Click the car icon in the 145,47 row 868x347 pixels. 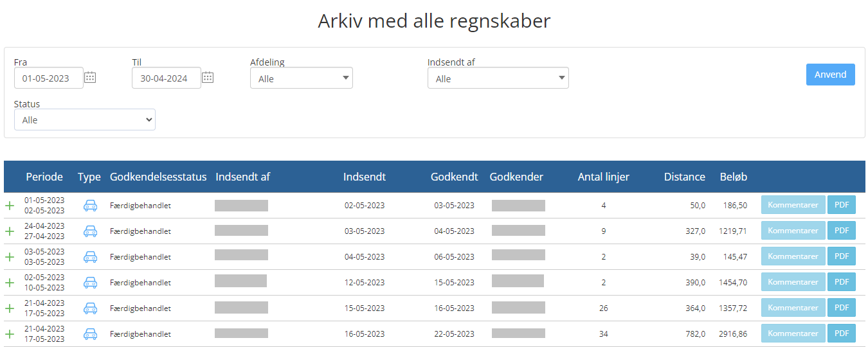point(90,257)
